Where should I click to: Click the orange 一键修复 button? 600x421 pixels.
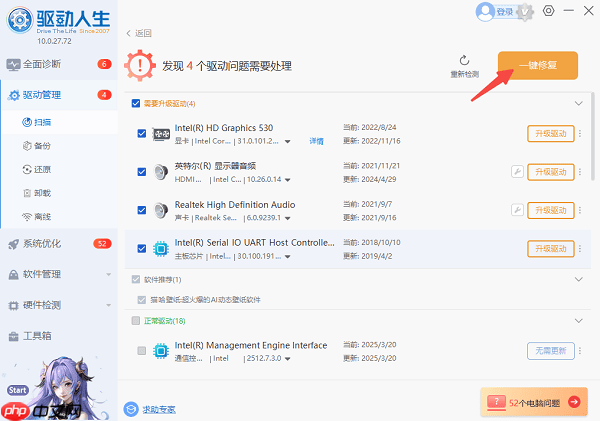[537, 66]
